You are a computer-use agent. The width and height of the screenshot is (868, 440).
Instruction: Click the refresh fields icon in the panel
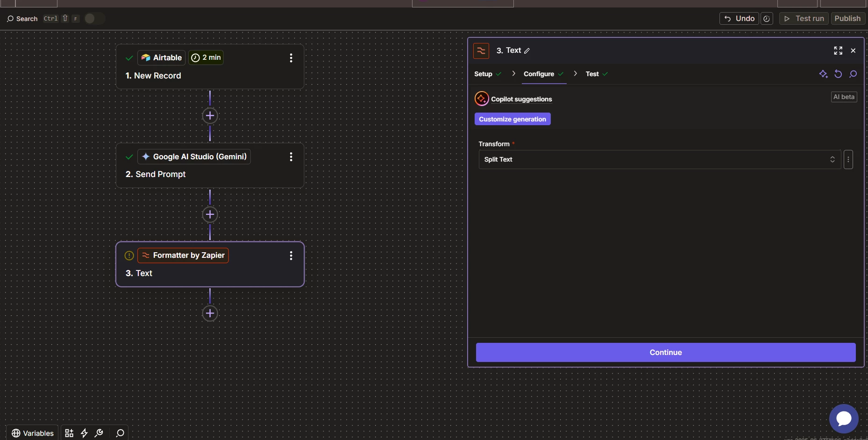(838, 74)
